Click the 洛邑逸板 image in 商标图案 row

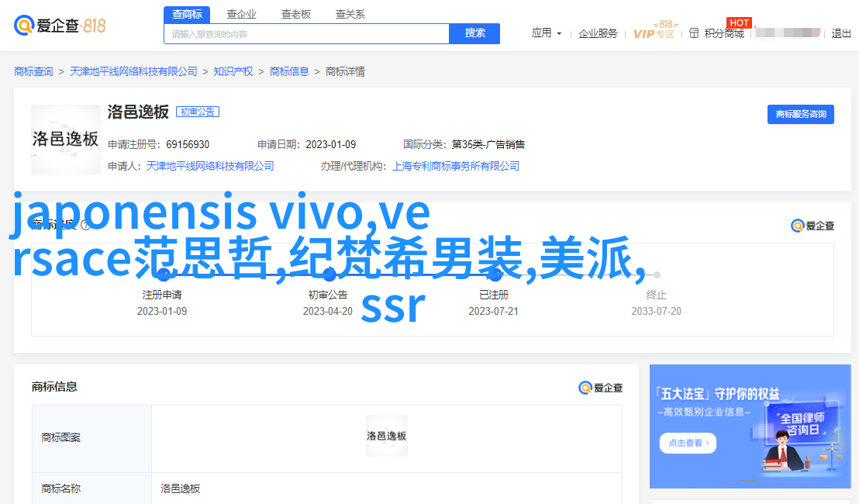[x=387, y=436]
